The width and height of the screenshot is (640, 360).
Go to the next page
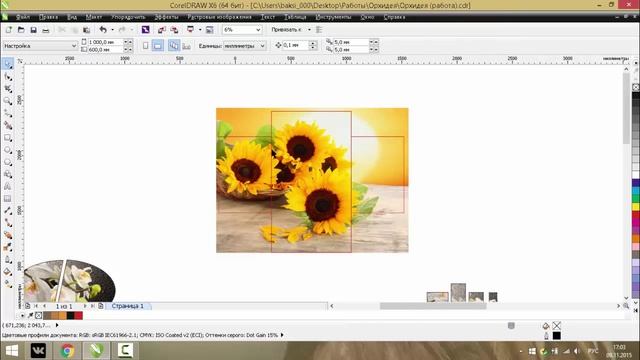tap(85, 306)
